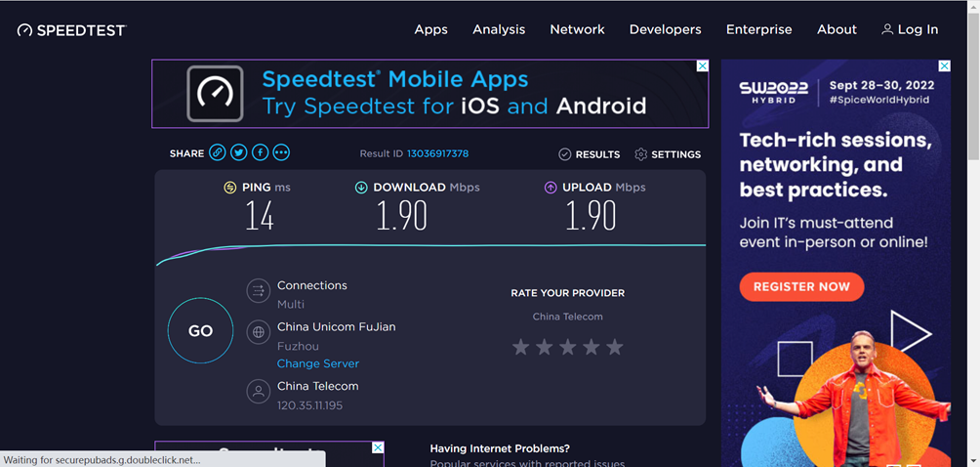Click Having Internet Problems heading
The image size is (980, 467).
(500, 448)
